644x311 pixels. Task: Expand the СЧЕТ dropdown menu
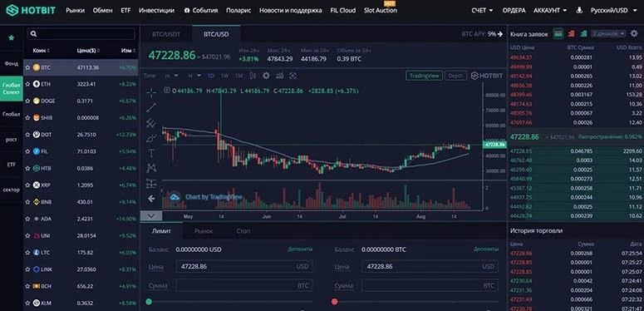coord(482,10)
